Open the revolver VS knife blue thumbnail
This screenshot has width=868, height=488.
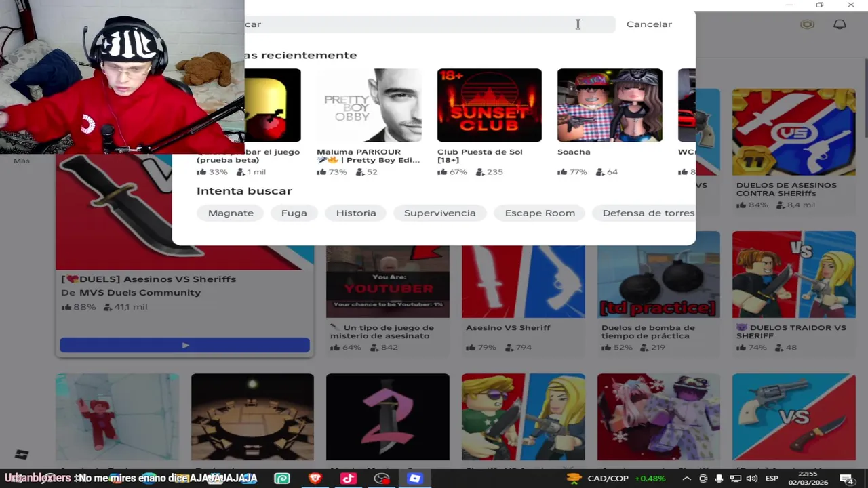(x=794, y=417)
